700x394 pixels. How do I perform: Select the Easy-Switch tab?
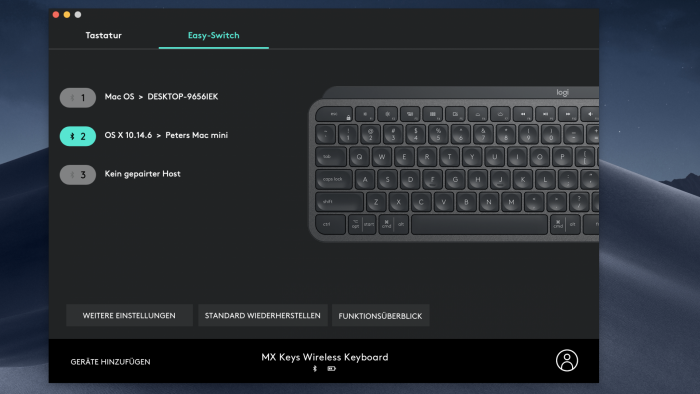(213, 35)
